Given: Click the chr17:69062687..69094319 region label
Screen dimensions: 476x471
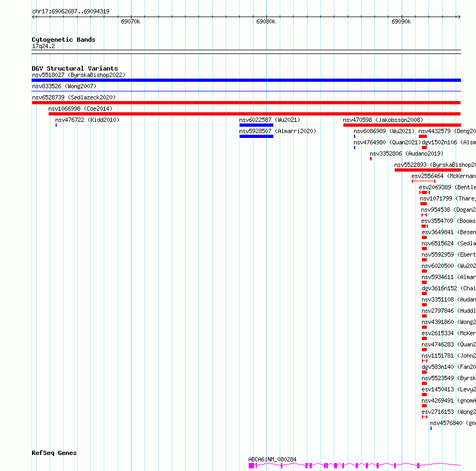Looking at the screenshot, I should click(x=71, y=11).
